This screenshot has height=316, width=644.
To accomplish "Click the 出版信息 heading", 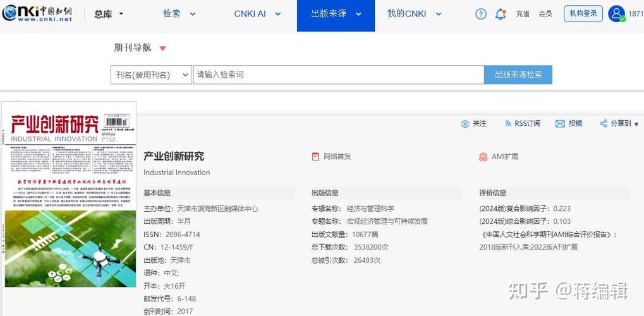I will point(325,193).
